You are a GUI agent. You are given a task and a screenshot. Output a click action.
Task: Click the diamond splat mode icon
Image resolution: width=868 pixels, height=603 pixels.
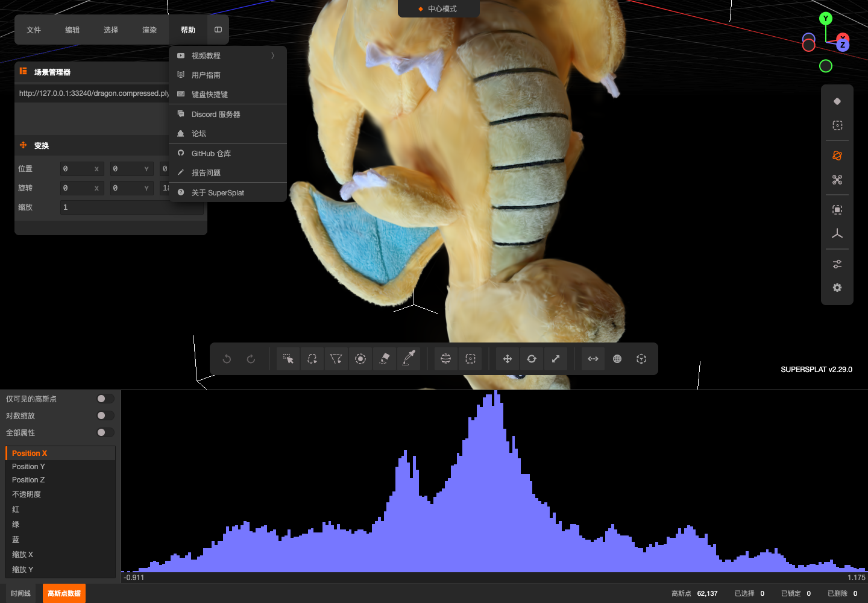tap(837, 101)
